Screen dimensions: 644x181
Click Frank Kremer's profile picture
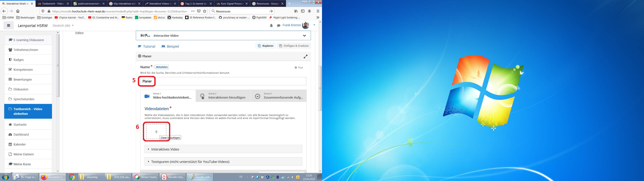click(306, 25)
